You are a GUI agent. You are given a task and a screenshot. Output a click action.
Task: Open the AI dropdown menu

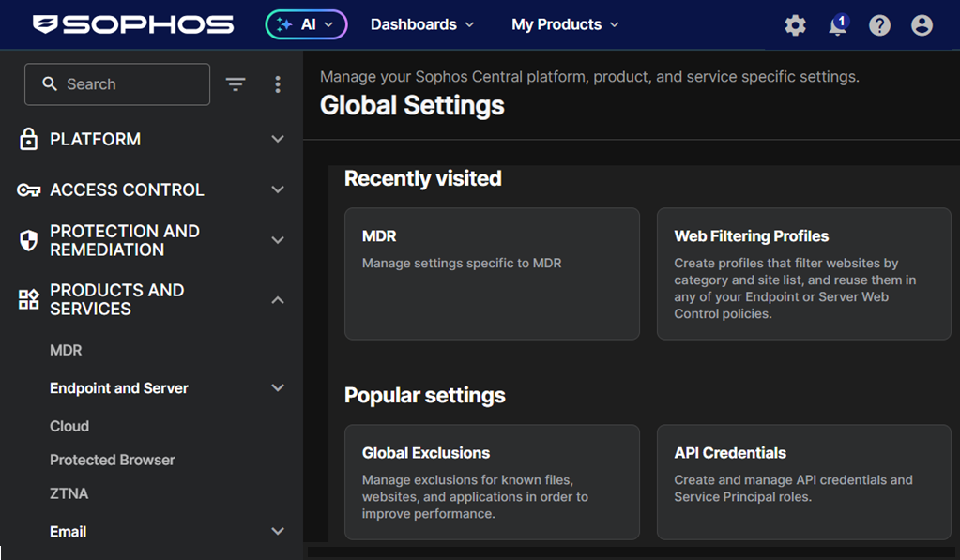tap(306, 24)
